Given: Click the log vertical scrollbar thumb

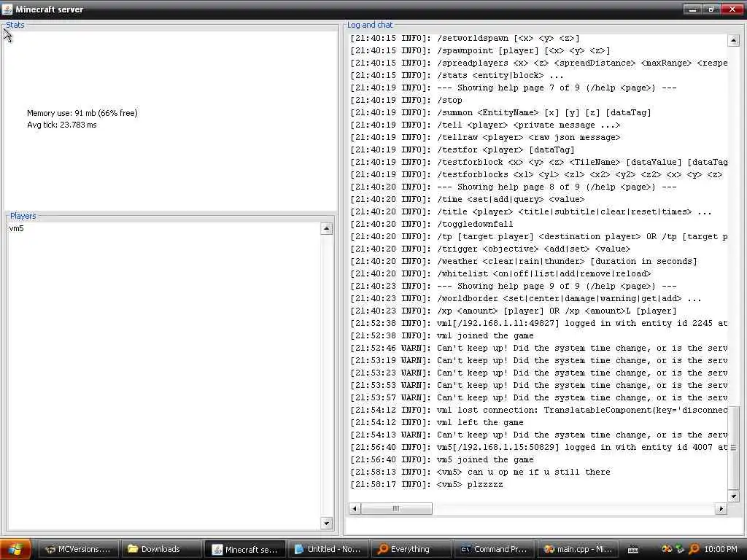Looking at the screenshot, I should click(733, 448).
